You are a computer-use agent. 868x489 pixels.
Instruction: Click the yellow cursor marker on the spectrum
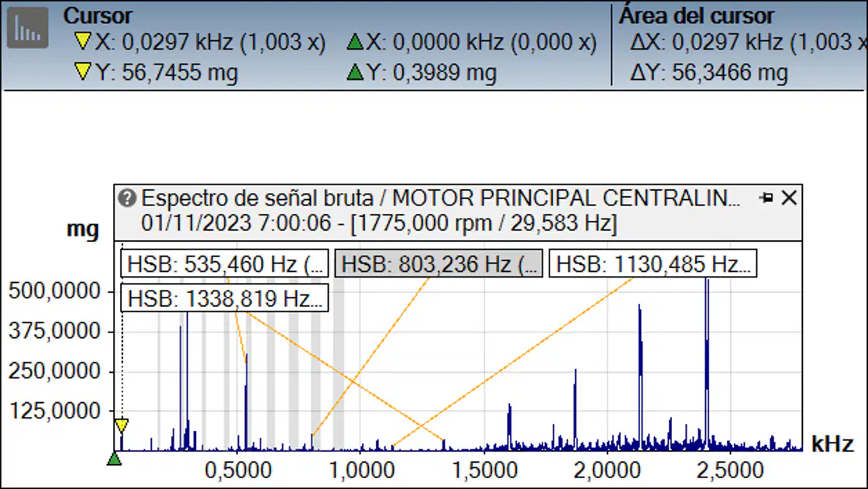click(122, 426)
